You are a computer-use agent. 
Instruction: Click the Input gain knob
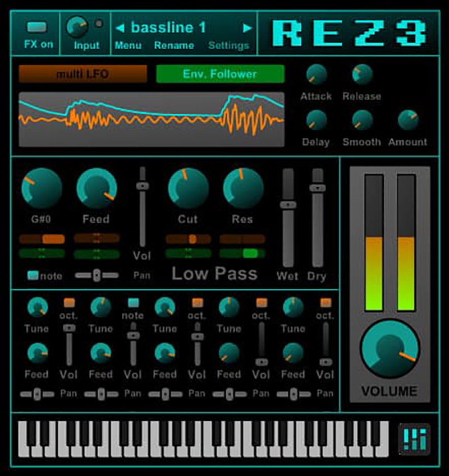[79, 25]
